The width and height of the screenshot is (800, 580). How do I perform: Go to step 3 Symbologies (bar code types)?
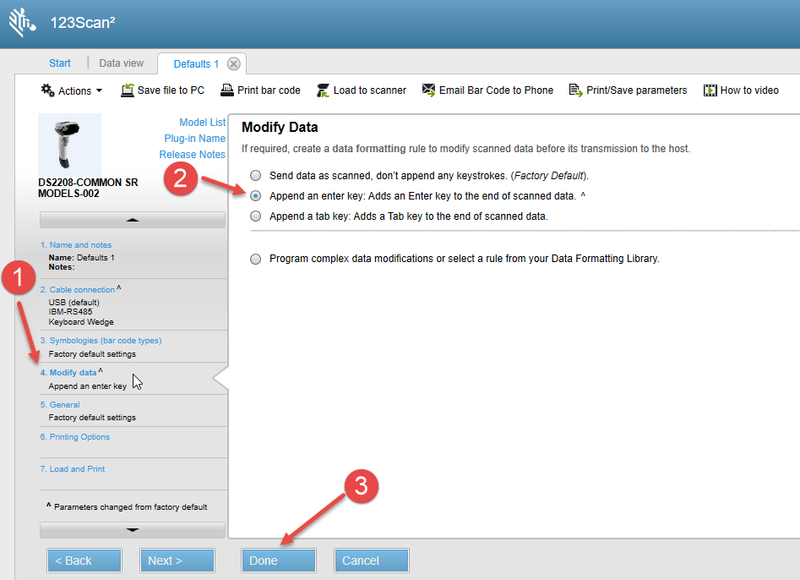101,340
